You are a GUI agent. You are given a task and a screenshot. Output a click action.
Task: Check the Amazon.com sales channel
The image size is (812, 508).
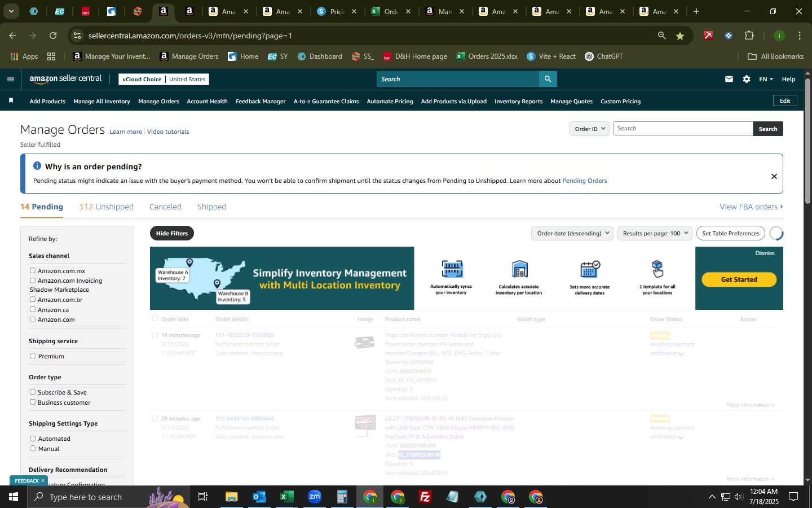click(x=33, y=319)
